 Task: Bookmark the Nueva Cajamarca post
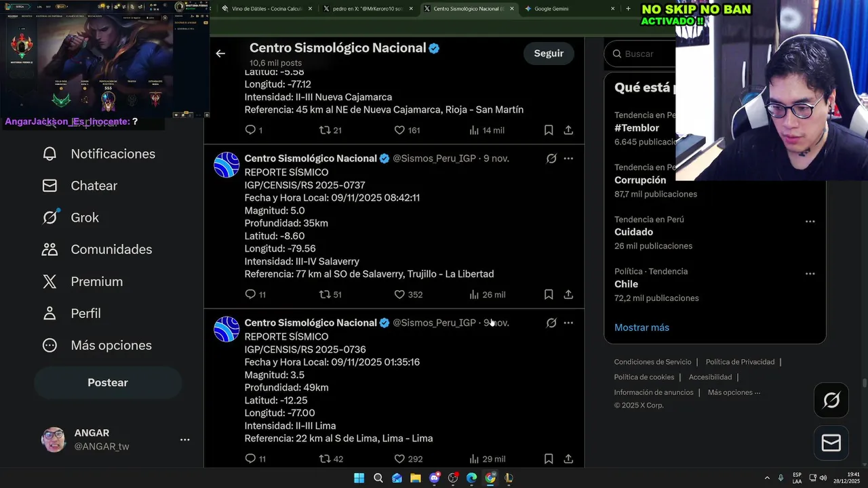point(549,130)
